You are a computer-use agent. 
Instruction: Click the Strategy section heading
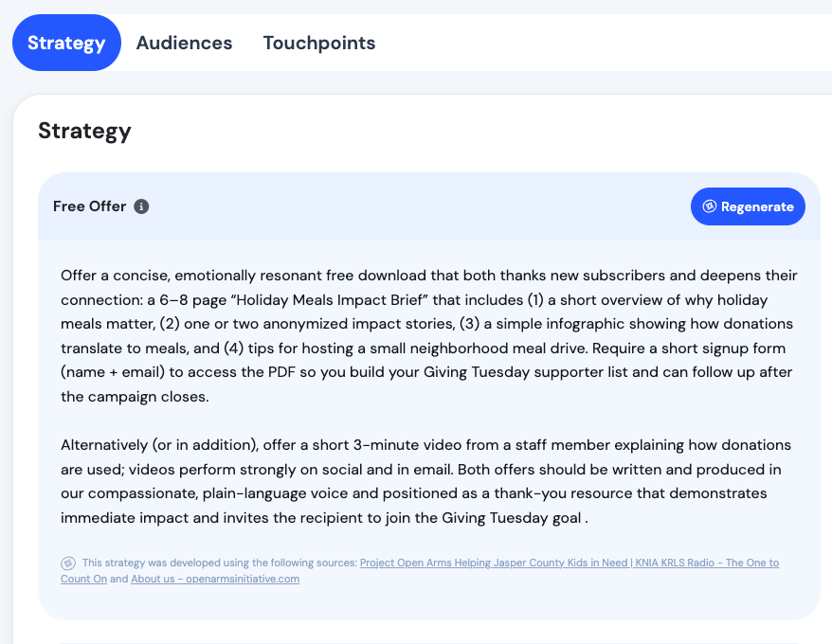point(84,131)
